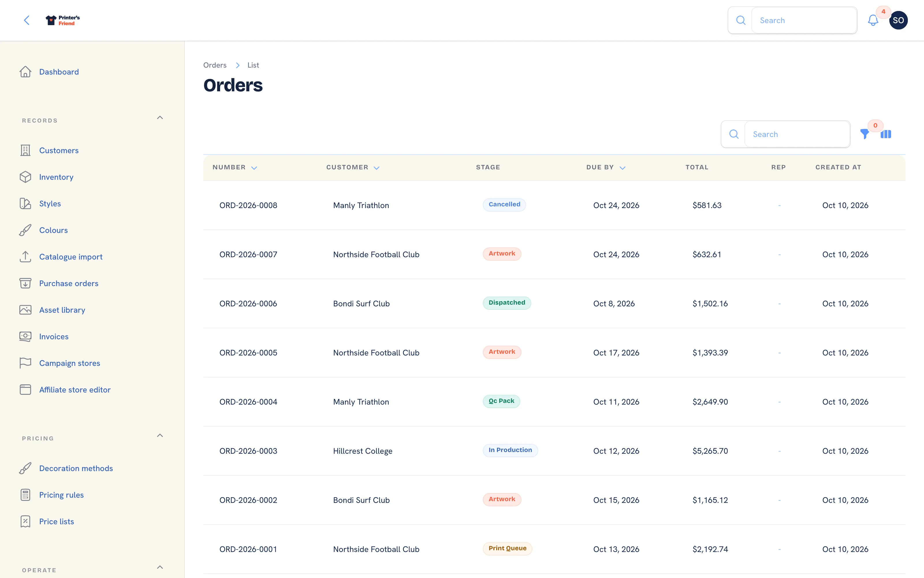Click the Asset library image icon
Image resolution: width=924 pixels, height=578 pixels.
pos(25,310)
